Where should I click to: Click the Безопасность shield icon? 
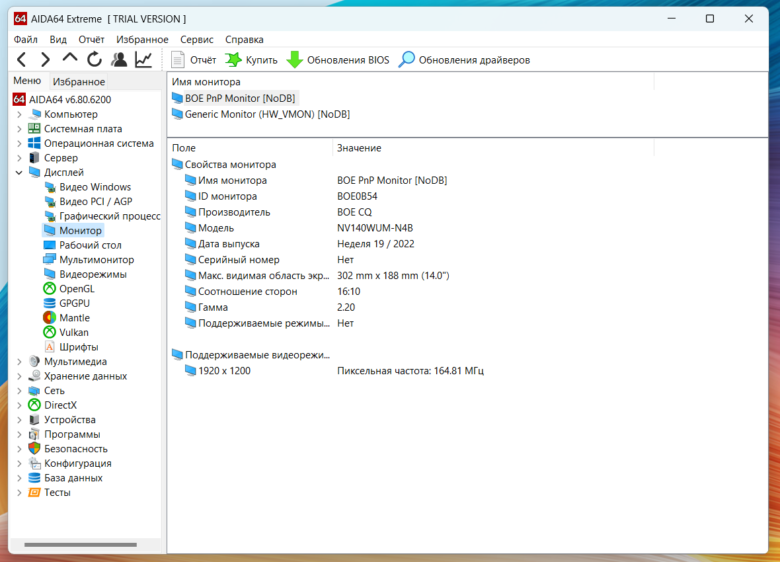tap(34, 449)
